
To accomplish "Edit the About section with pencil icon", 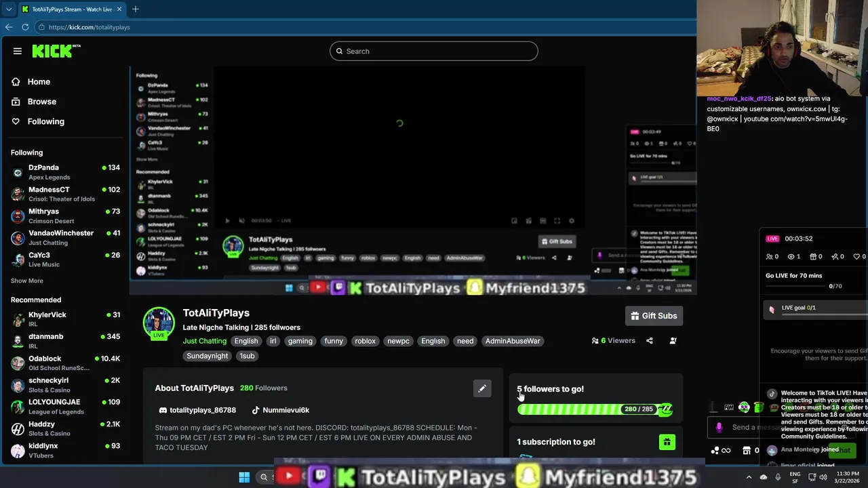I will coord(482,388).
